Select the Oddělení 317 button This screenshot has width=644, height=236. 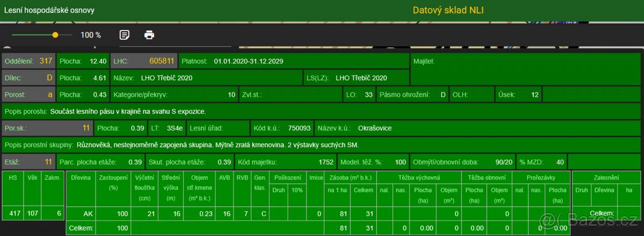[x=29, y=61]
